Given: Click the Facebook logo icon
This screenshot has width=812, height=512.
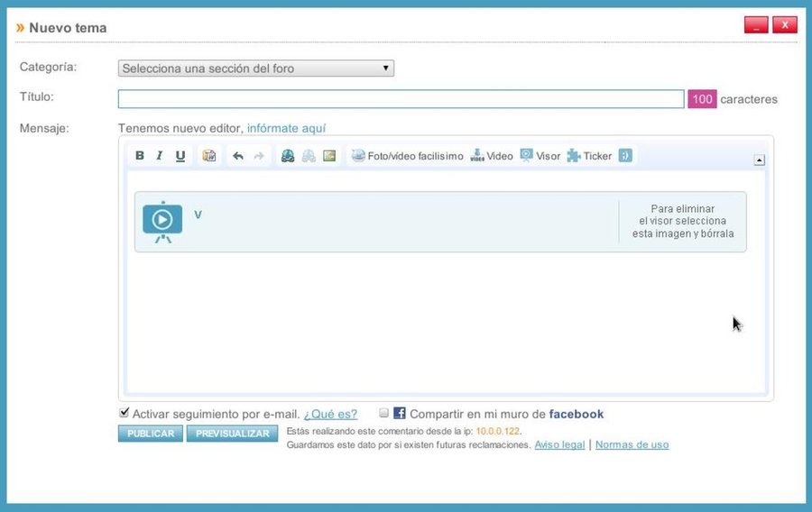Looking at the screenshot, I should pyautogui.click(x=400, y=413).
